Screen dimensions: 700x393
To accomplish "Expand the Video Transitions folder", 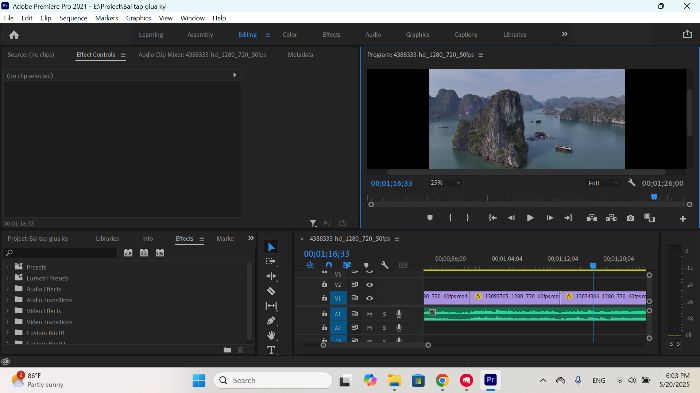I will 7,322.
